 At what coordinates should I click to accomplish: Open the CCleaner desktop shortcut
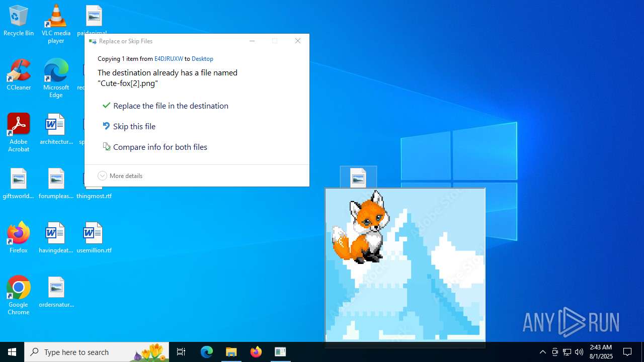(x=19, y=74)
